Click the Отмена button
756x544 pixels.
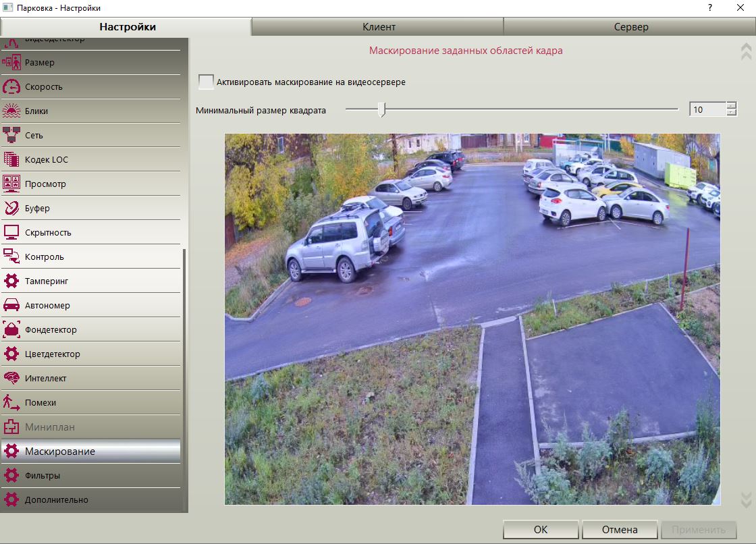[x=620, y=530]
